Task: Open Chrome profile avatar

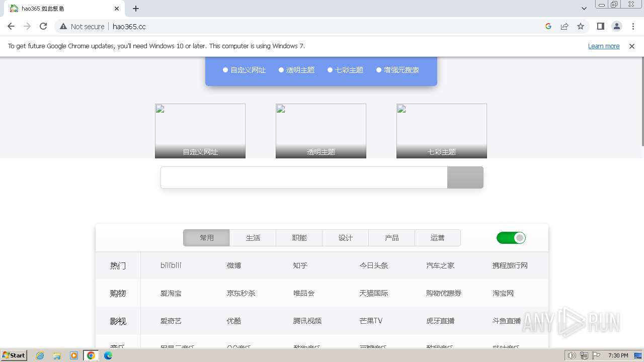Action: [x=616, y=26]
